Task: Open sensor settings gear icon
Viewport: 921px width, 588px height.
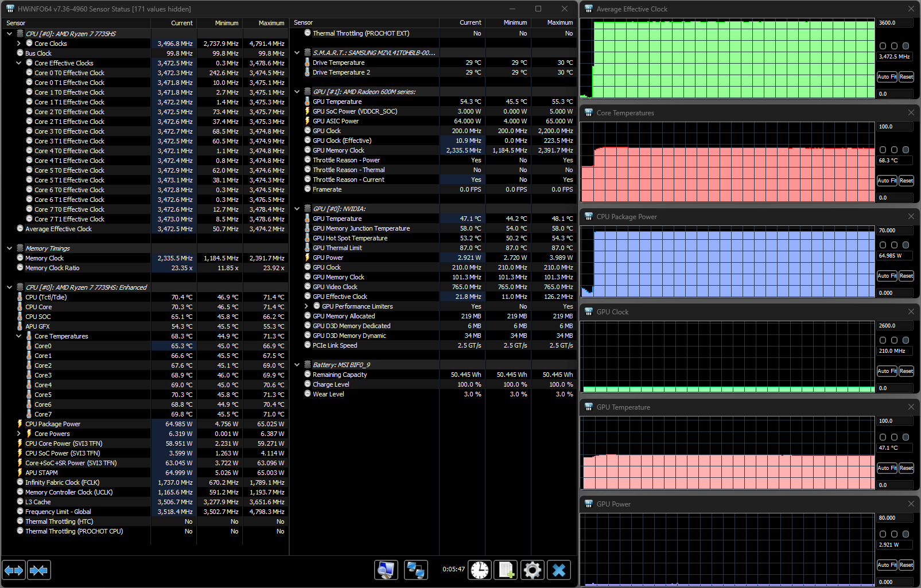Action: 532,570
